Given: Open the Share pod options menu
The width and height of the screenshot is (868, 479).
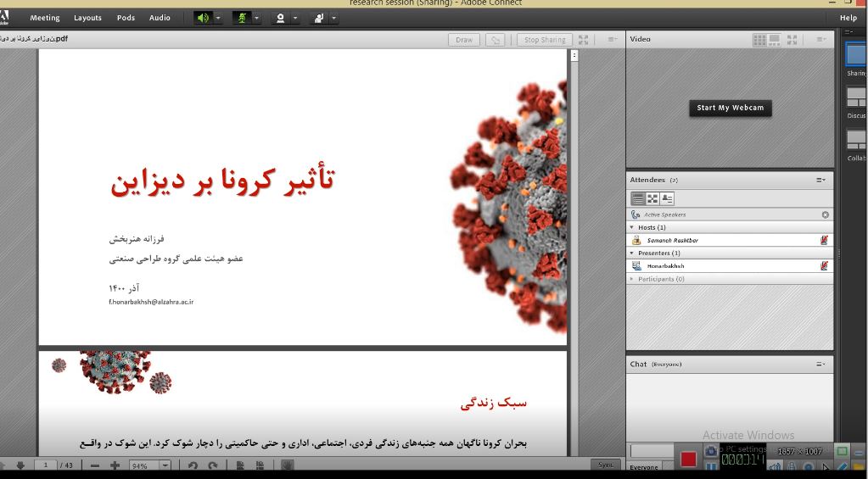Looking at the screenshot, I should [x=613, y=39].
